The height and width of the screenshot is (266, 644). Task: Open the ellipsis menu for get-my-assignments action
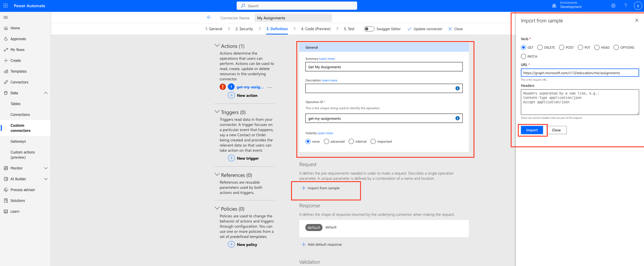[270, 87]
